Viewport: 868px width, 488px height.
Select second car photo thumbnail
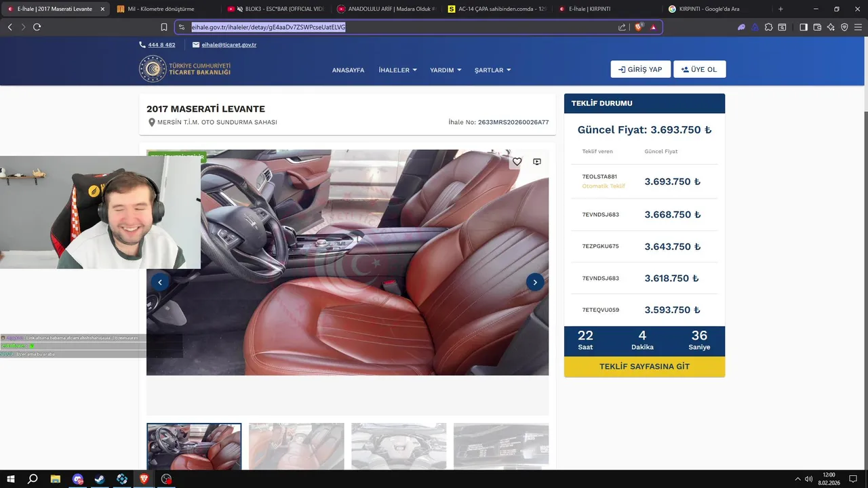[296, 447]
